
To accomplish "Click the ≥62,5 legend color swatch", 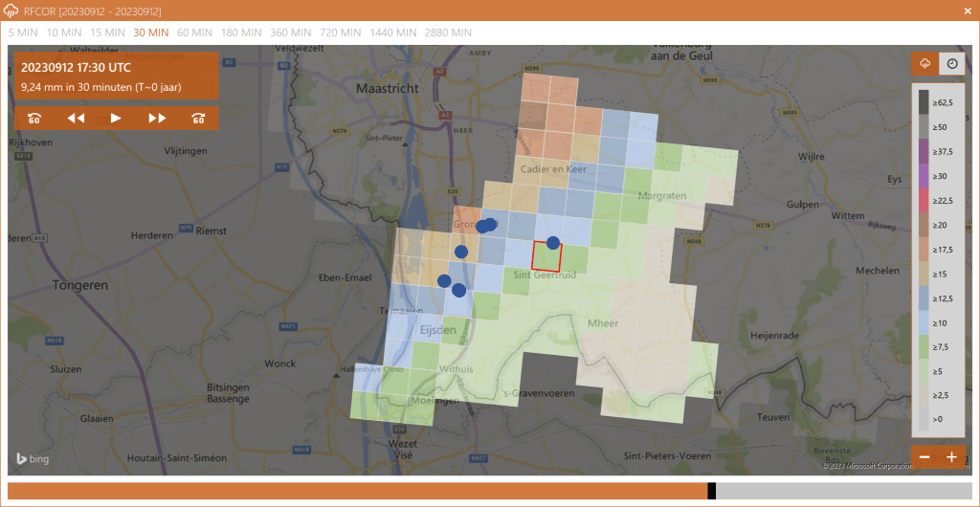I will pyautogui.click(x=924, y=99).
